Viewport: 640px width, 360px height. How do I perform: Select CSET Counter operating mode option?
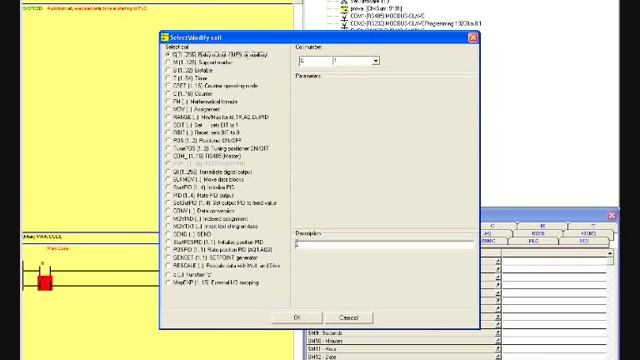[168, 86]
